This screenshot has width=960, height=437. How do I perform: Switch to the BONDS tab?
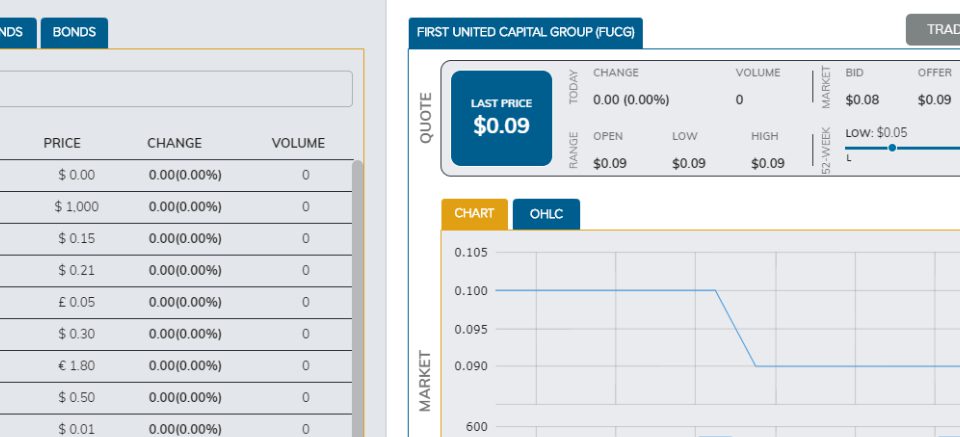74,32
